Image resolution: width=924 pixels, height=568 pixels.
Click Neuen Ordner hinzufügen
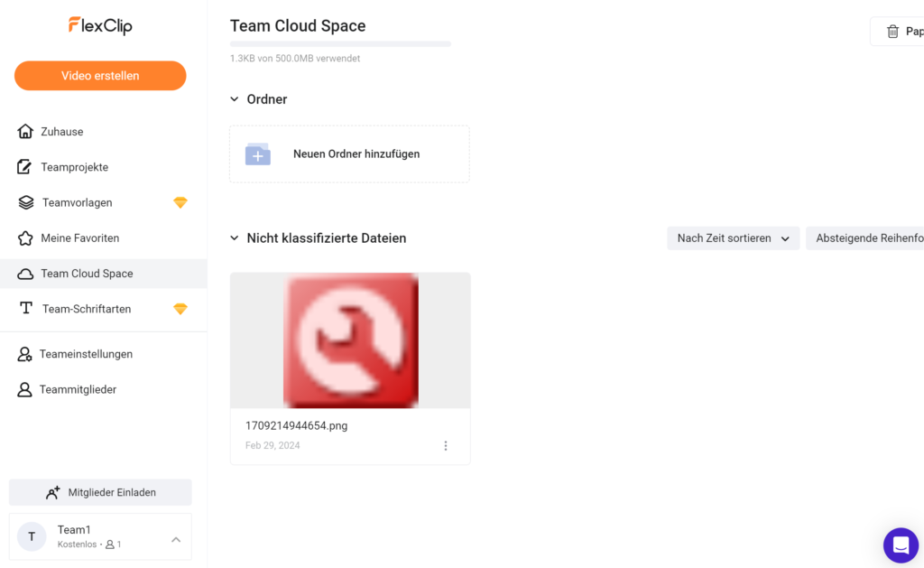point(349,154)
